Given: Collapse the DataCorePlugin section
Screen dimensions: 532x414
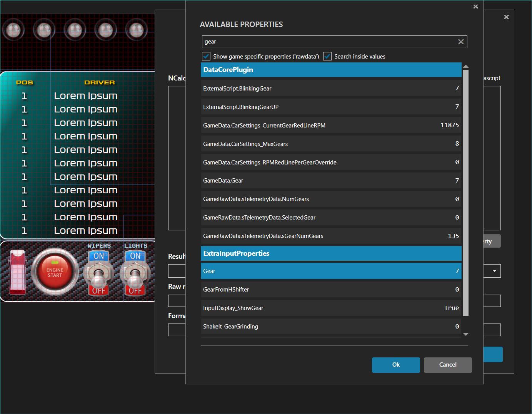Looking at the screenshot, I should click(331, 70).
